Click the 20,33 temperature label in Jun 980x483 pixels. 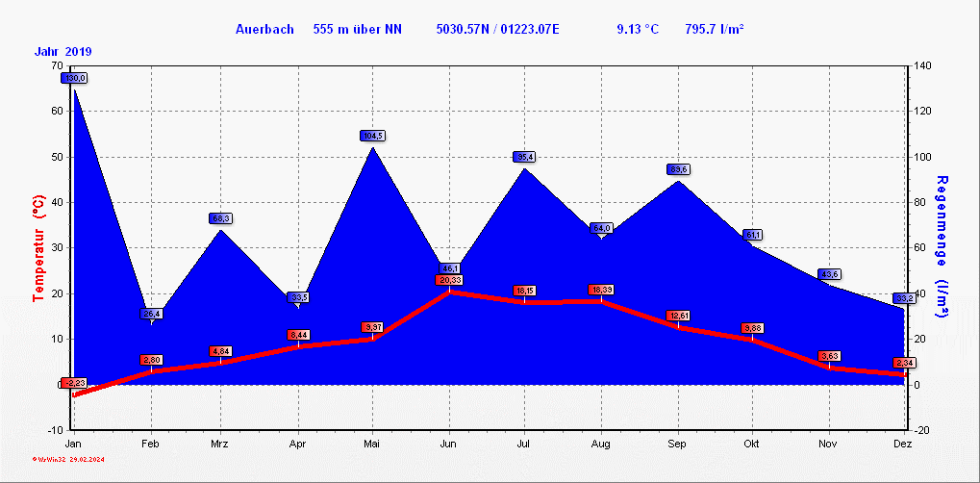coord(449,280)
